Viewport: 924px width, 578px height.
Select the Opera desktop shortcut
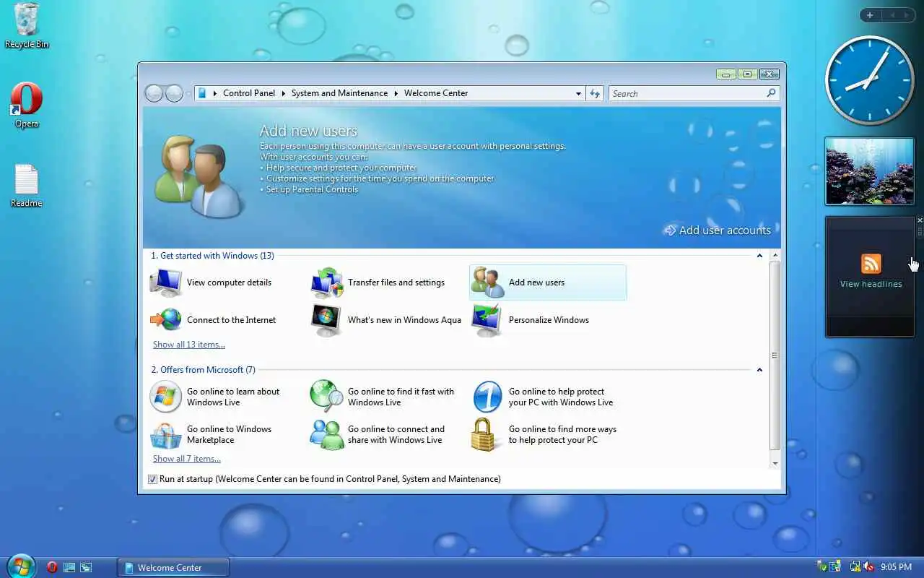(27, 105)
